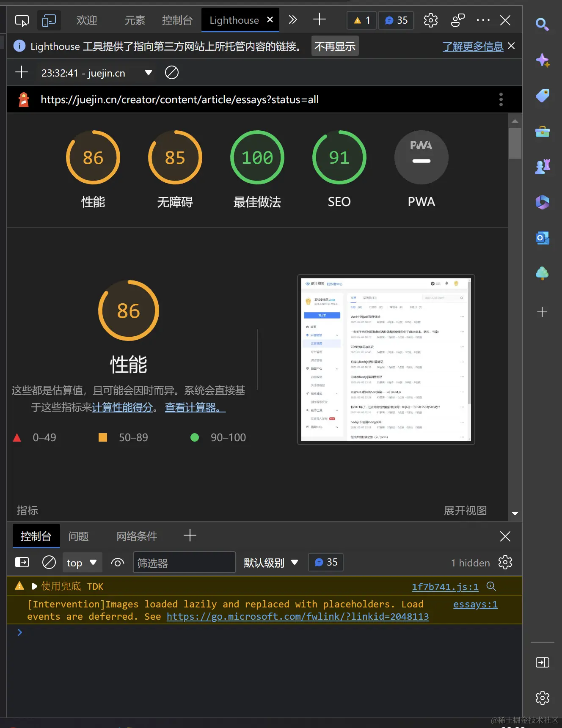The image size is (562, 728).
Task: Open the 了解更多信息 link
Action: [473, 46]
